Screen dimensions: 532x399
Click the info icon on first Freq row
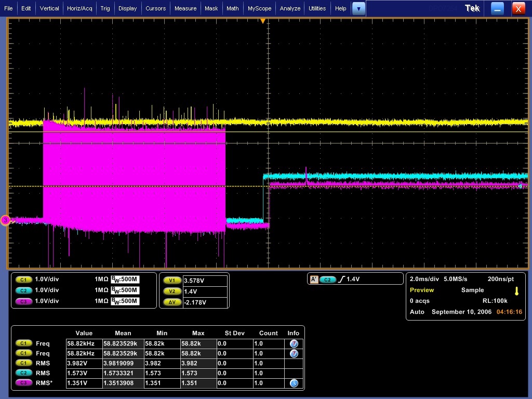click(x=294, y=343)
